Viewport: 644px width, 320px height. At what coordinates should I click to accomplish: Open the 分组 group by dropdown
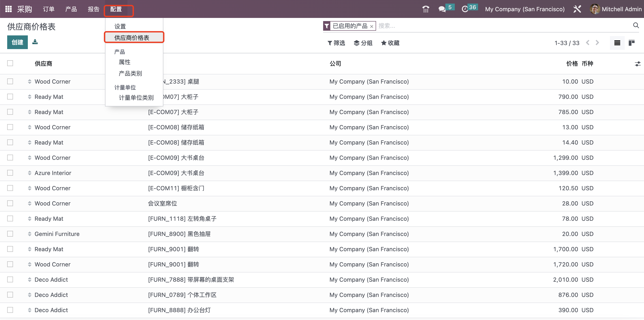[363, 43]
